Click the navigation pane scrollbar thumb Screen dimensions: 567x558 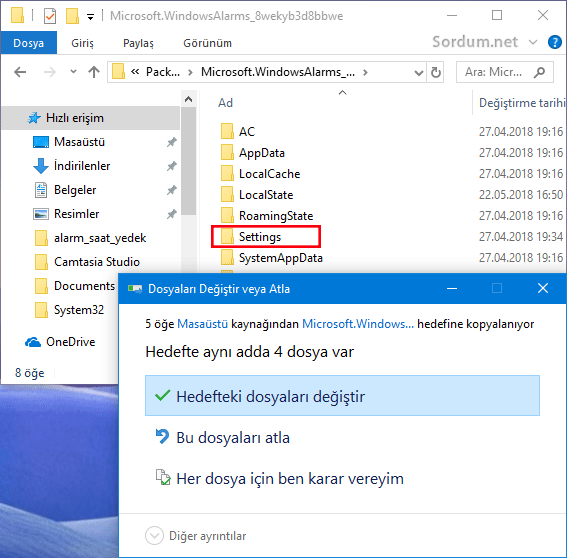coord(188,161)
